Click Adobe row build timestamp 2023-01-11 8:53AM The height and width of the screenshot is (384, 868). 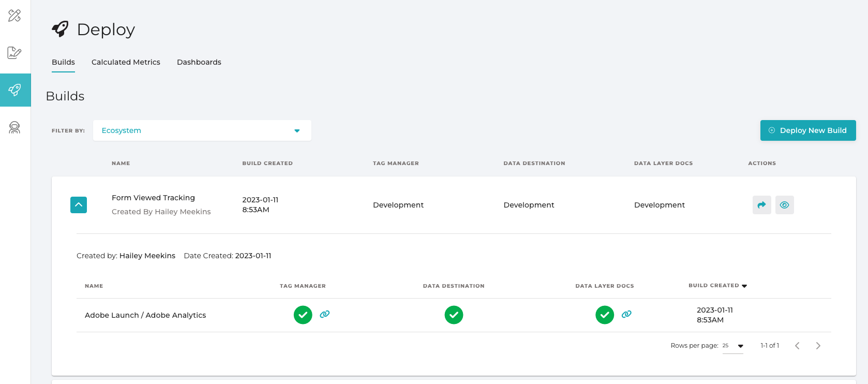(714, 315)
